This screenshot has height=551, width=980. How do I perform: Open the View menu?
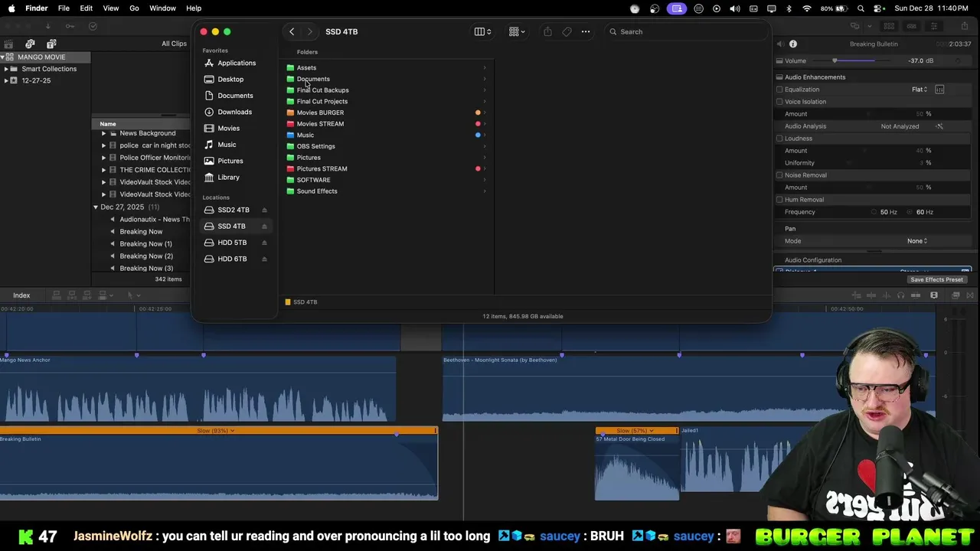pyautogui.click(x=111, y=8)
